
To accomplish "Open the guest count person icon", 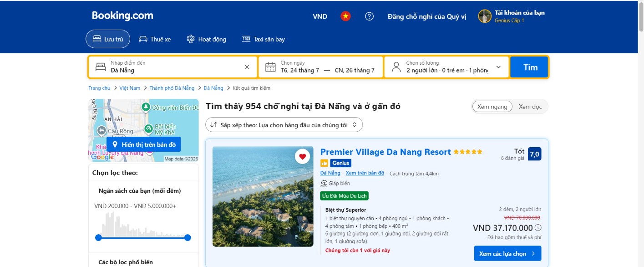I will (396, 67).
